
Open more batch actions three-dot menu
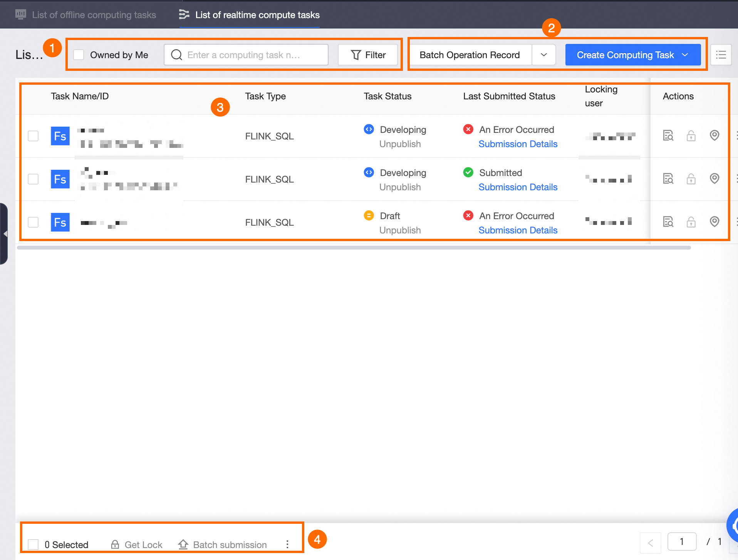pos(287,544)
